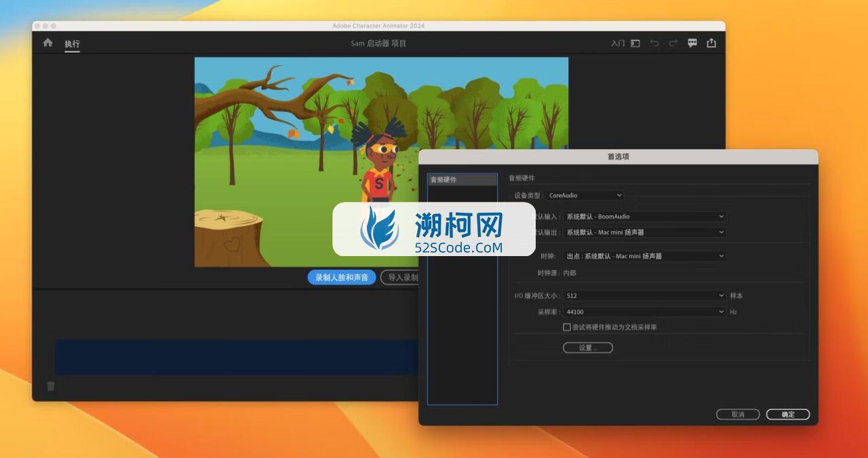
Task: Open the 采样率 44100 dropdown
Action: (x=645, y=312)
